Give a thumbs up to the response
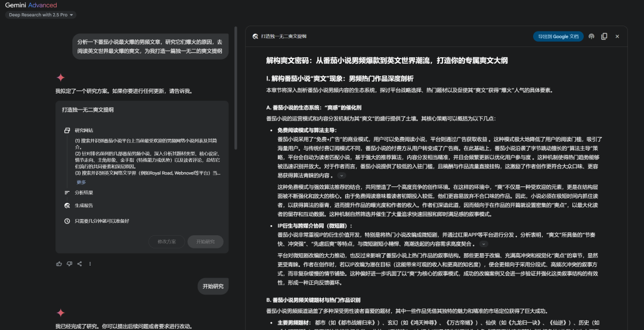 click(59, 264)
